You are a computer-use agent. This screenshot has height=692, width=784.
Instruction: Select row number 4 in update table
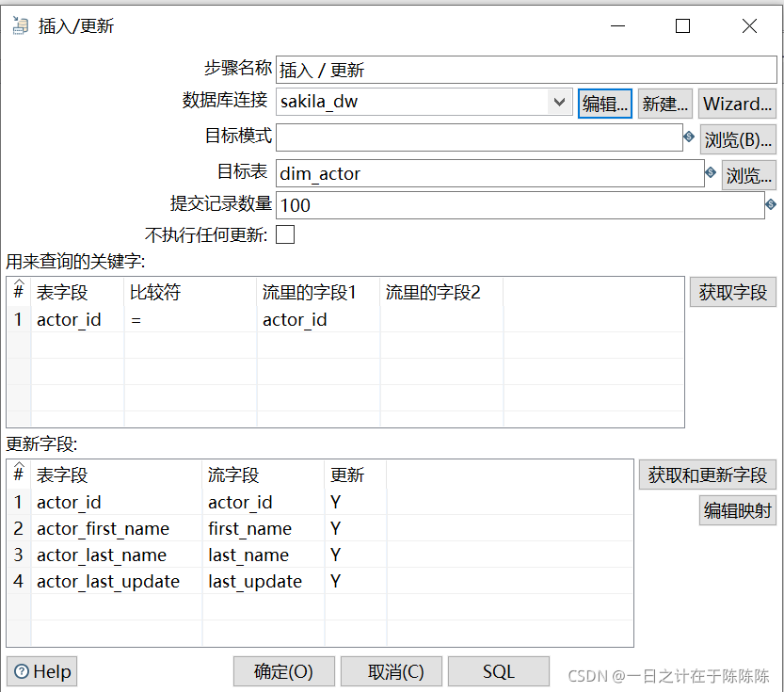coord(19,582)
